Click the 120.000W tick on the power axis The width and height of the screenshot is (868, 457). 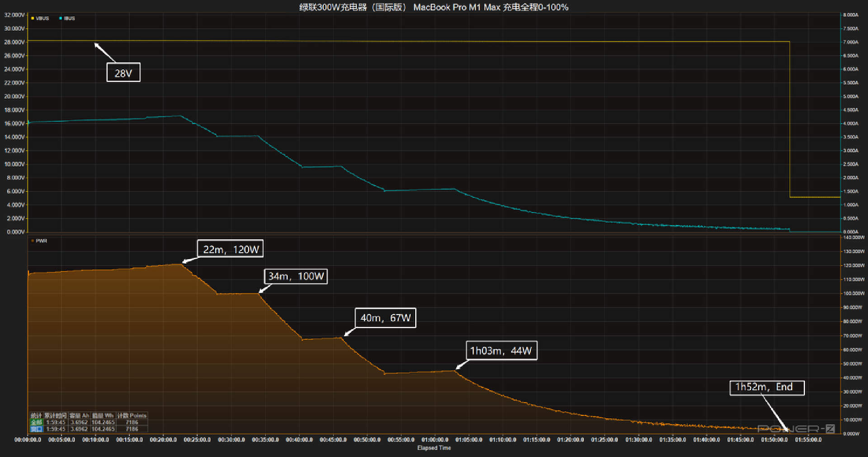pos(854,266)
